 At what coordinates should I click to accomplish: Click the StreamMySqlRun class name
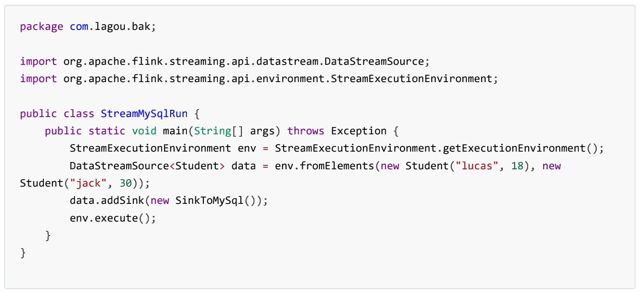pos(144,114)
